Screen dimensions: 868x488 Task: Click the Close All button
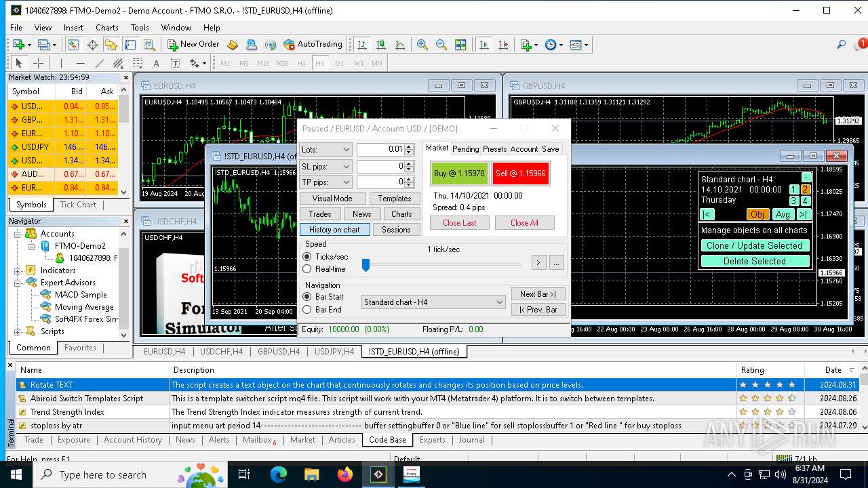click(524, 223)
